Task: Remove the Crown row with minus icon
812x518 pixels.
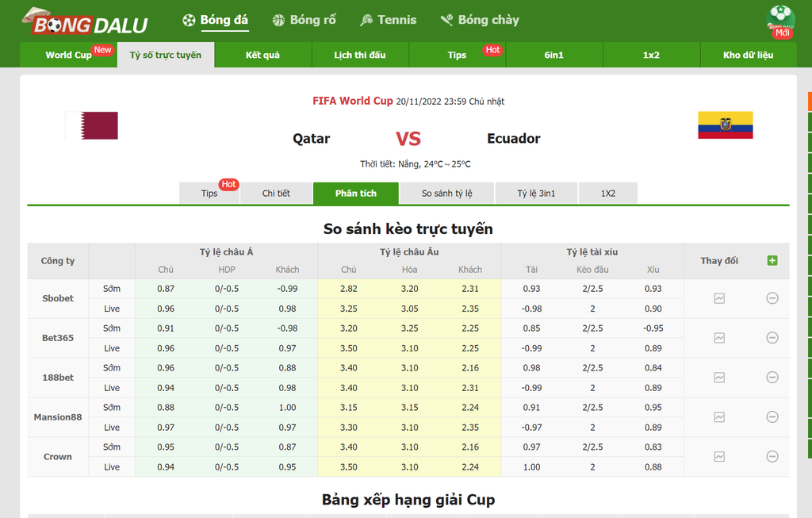Action: [772, 456]
